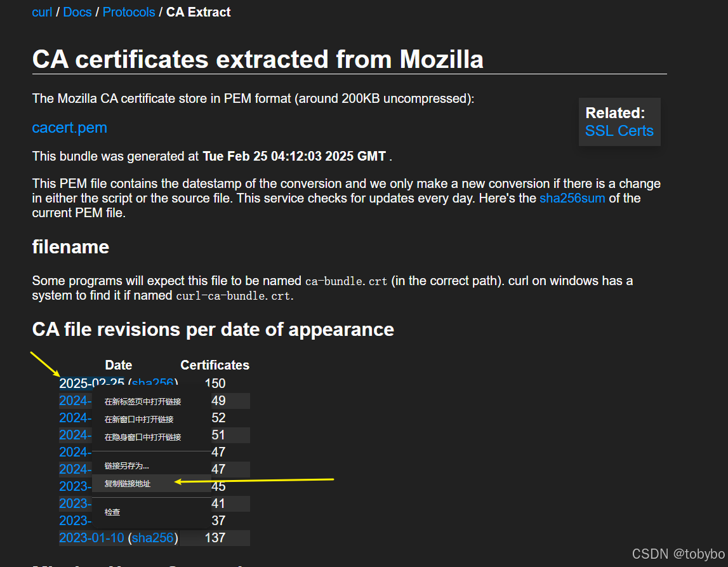
Task: Choose 在新标签页中打开链接 from context menu
Action: point(141,401)
